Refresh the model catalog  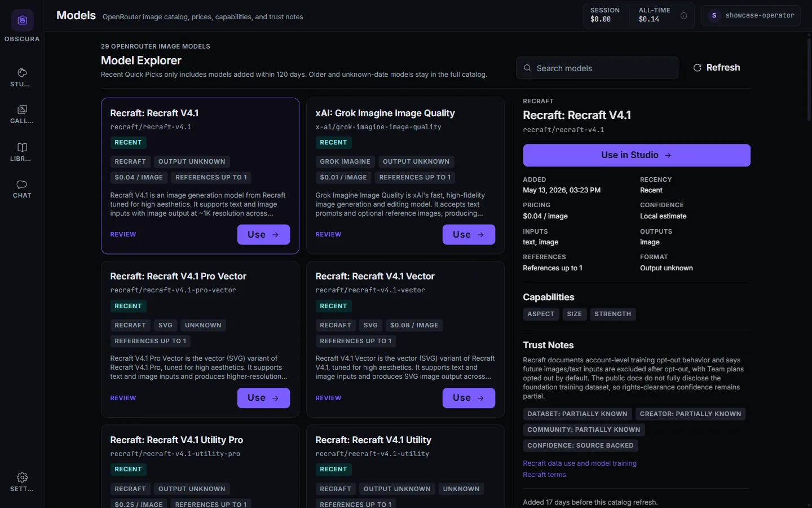[x=716, y=68]
